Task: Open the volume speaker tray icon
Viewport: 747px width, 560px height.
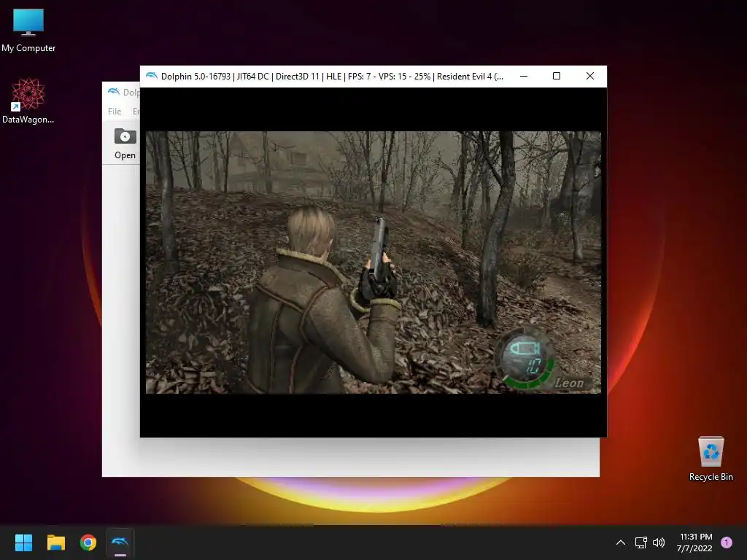Action: (659, 542)
